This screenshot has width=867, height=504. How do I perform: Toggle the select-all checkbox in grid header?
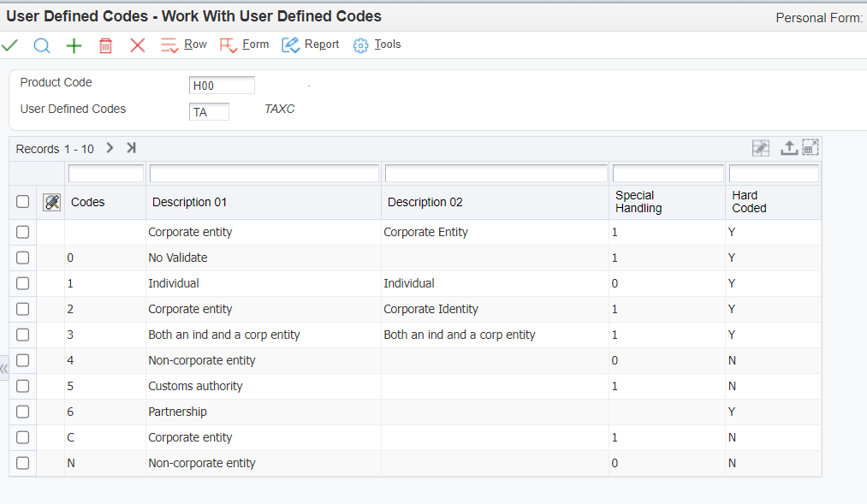[22, 201]
